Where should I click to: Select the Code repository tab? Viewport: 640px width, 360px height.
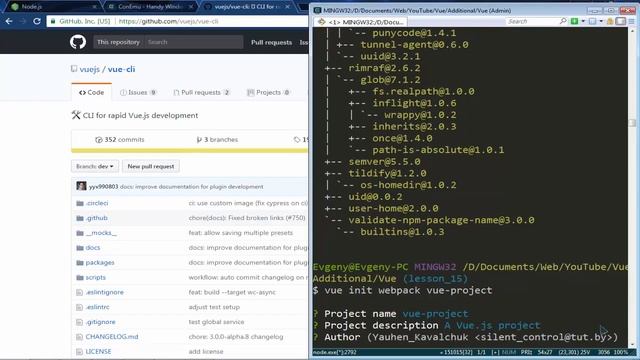(91, 93)
